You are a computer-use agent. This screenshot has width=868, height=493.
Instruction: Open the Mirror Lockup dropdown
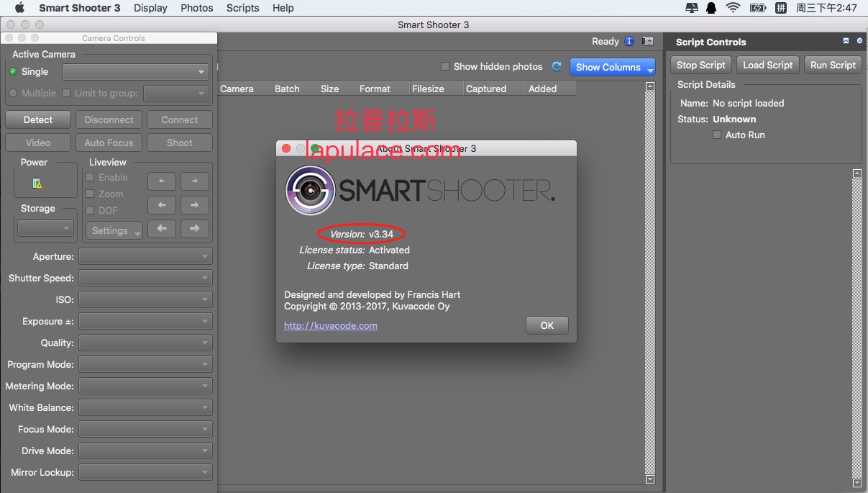[x=145, y=472]
